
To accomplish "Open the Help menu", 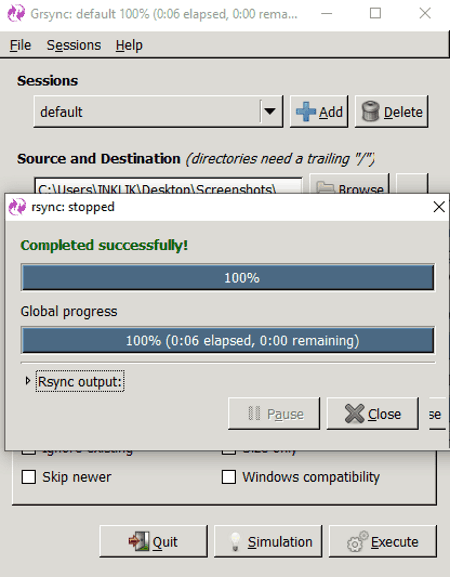I will tap(129, 45).
